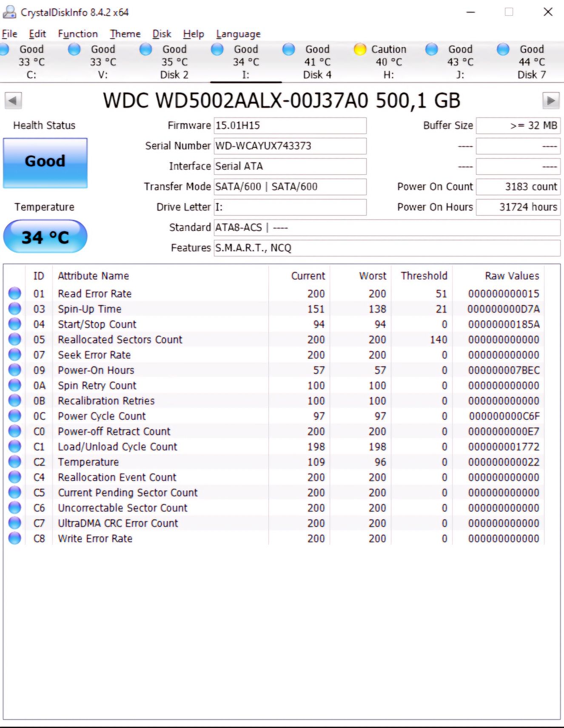Viewport: 564px width, 728px height.
Task: Select the Disk 2 tab
Action: (x=174, y=62)
